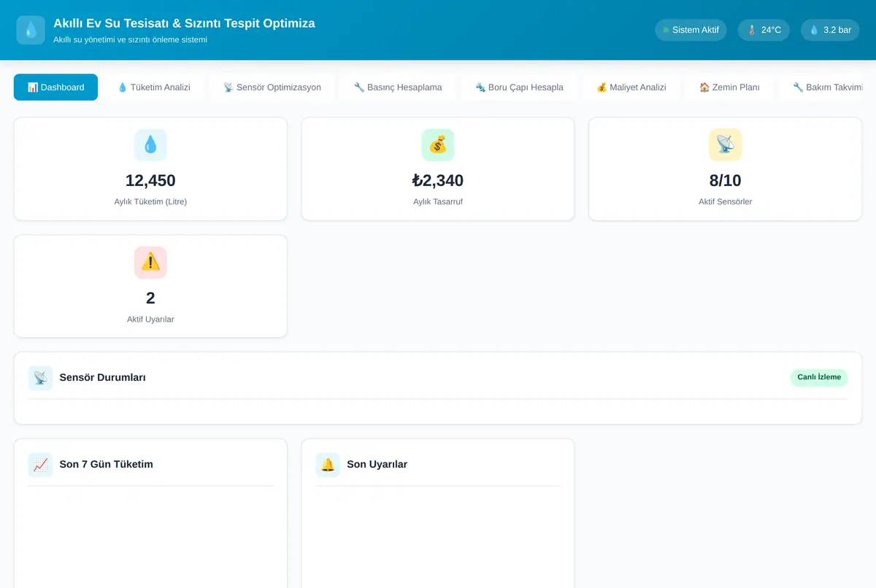
Task: Click the Son 7 Gün Tüketim chart icon
Action: (x=40, y=465)
